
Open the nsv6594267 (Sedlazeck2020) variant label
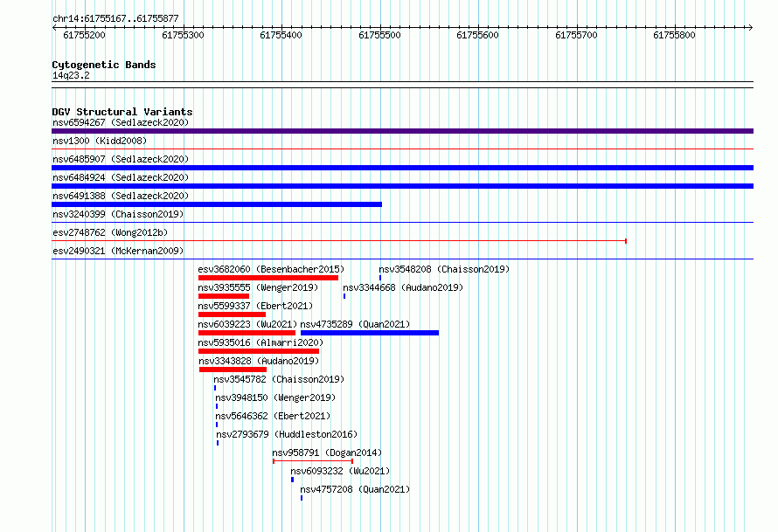click(121, 122)
